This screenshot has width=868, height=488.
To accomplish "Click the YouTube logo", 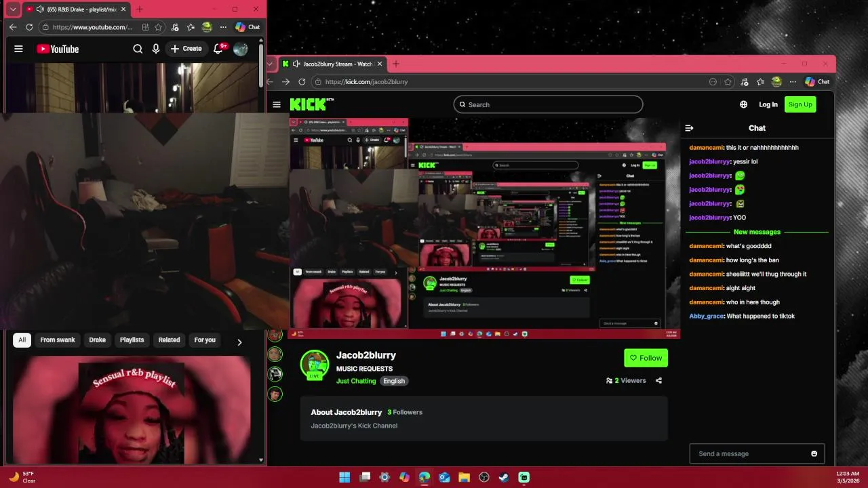I will [x=58, y=49].
